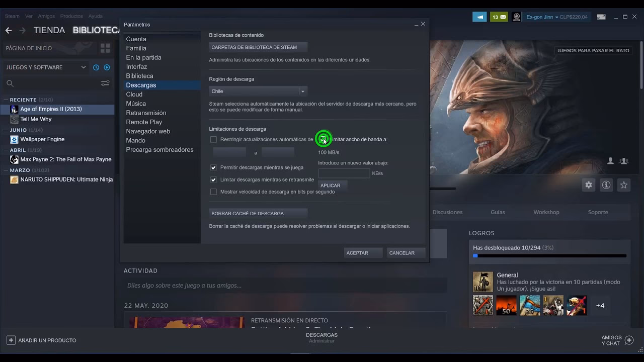Select Age of Empires II icon
Screen dimensions: 644x362
click(14, 109)
